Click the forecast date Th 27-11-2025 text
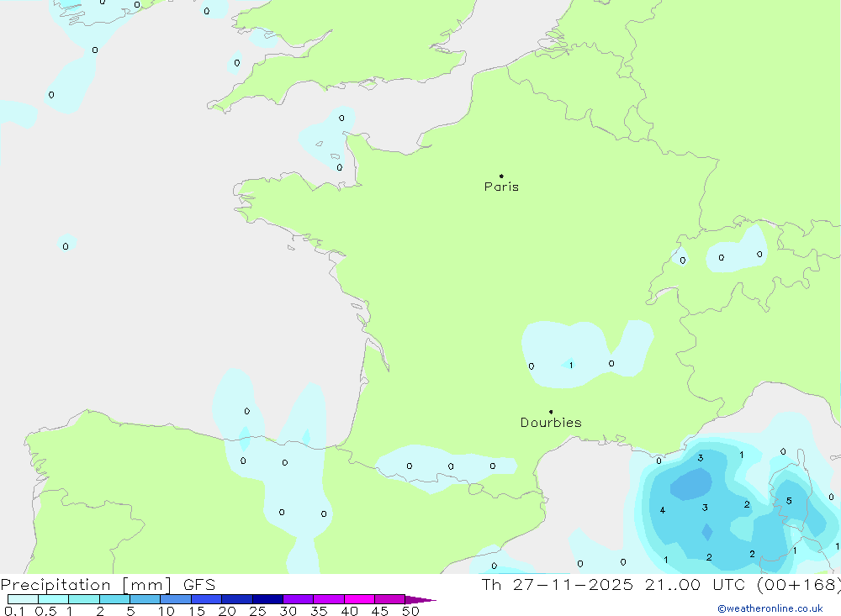 [x=558, y=584]
